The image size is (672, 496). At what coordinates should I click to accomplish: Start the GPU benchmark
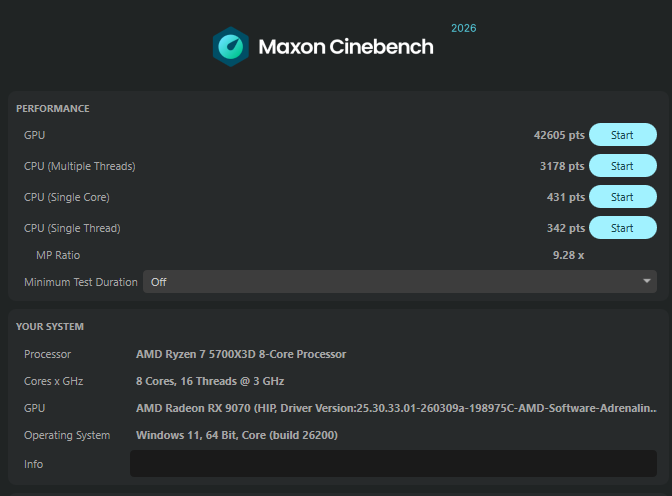[x=623, y=135]
